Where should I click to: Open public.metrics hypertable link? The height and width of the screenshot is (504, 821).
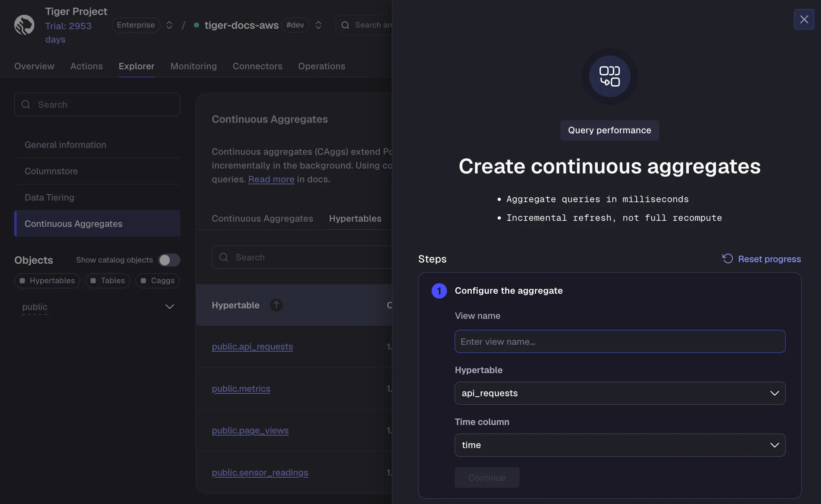241,389
